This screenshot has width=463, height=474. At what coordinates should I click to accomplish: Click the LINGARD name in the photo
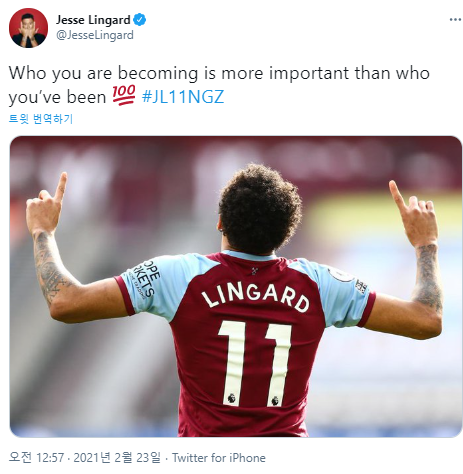point(255,296)
